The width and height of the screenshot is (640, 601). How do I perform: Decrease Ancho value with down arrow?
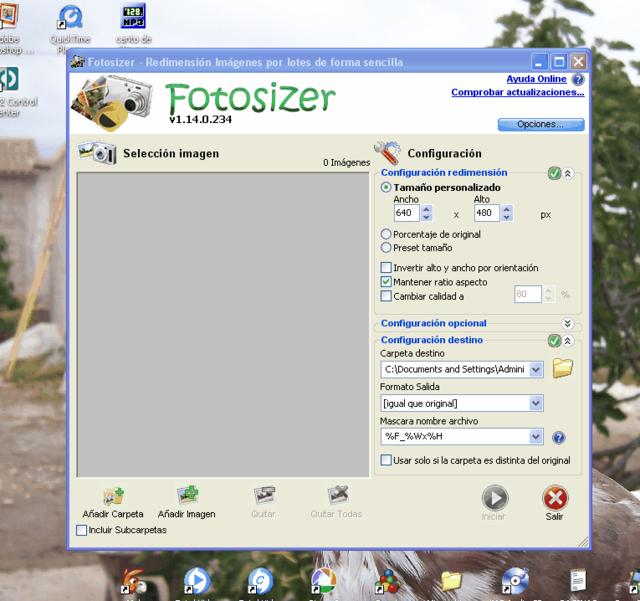[x=426, y=217]
